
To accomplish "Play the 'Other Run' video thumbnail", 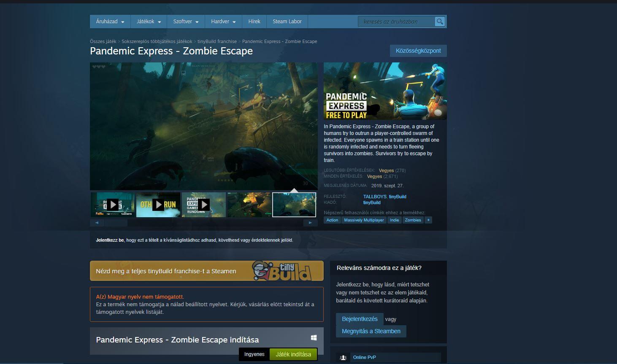I will [x=158, y=205].
